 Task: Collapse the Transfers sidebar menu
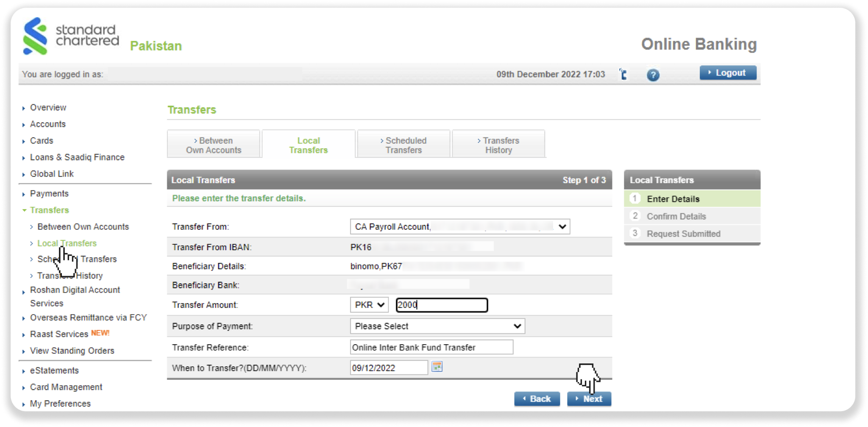click(49, 210)
